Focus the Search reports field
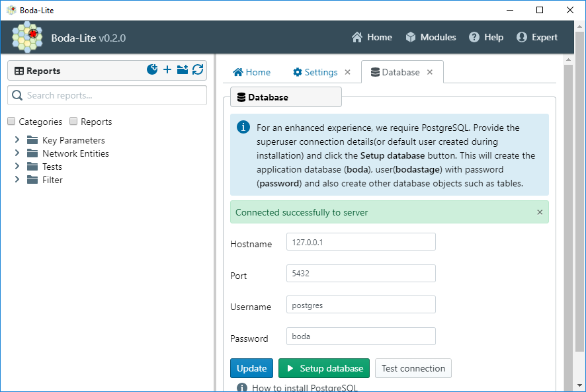The width and height of the screenshot is (586, 392). point(107,95)
